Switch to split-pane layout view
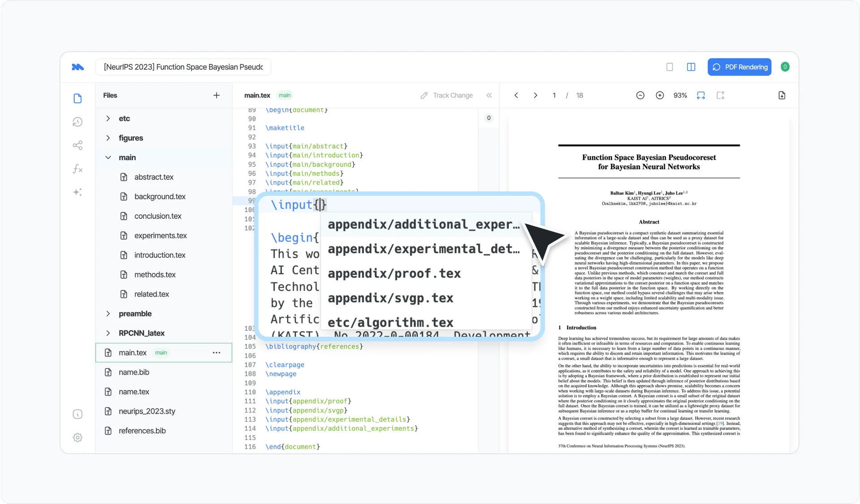The height and width of the screenshot is (504, 860). click(691, 67)
